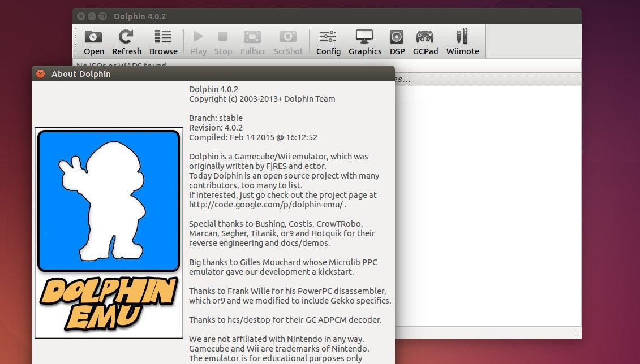
Task: Close the About Dolphin dialog
Action: coord(40,74)
